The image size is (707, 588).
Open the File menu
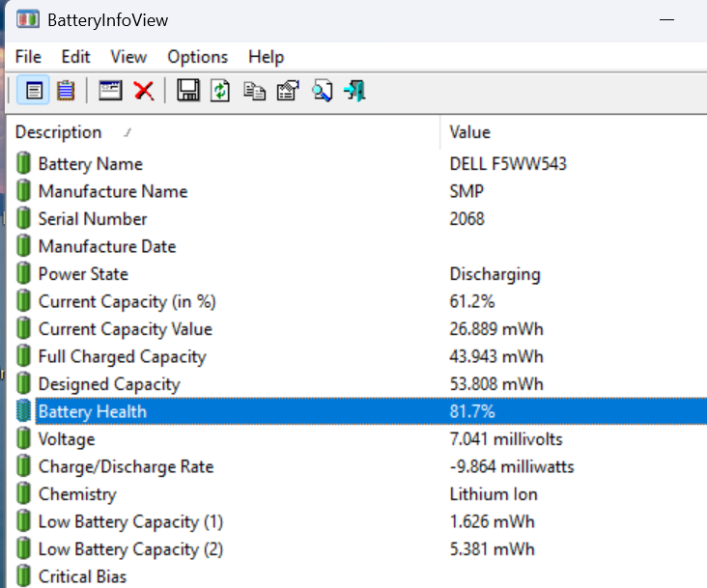[28, 57]
